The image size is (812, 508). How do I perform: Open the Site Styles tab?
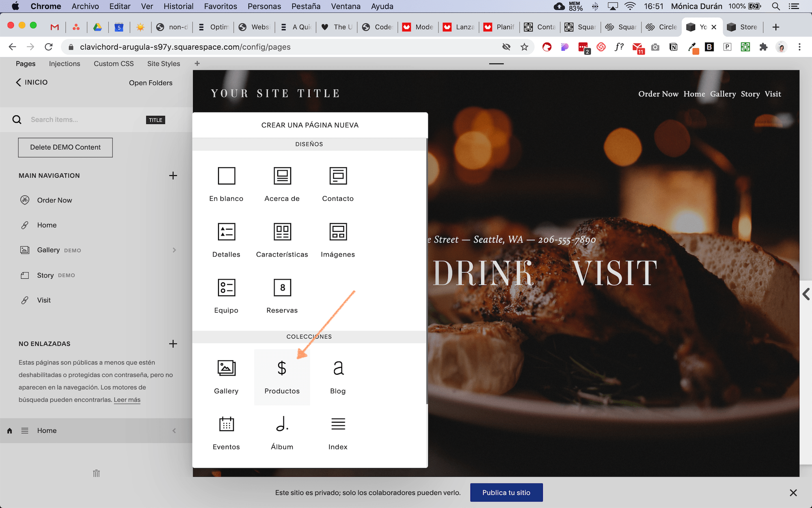pos(164,64)
